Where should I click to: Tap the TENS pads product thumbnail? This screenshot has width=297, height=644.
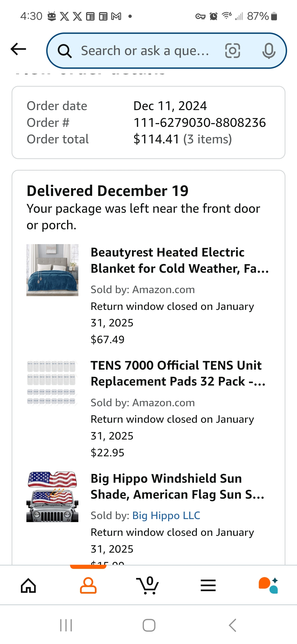(x=52, y=383)
